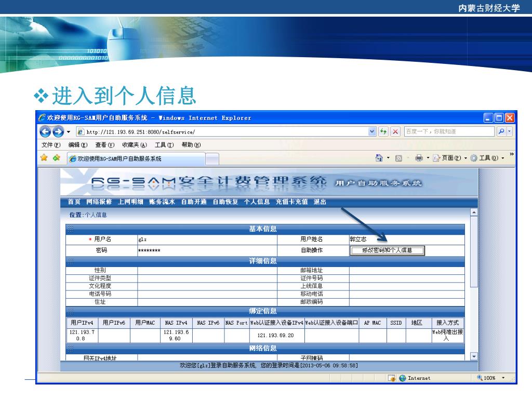
Task: Click the Home icon in command bar
Action: [x=379, y=158]
